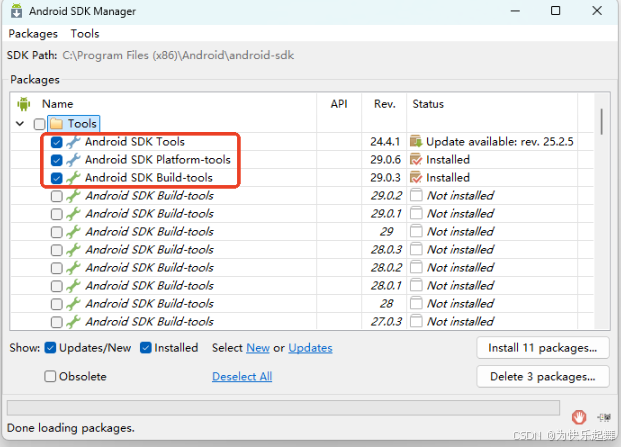Click the 24.4.1 revision cell
The image size is (621, 447).
[385, 142]
